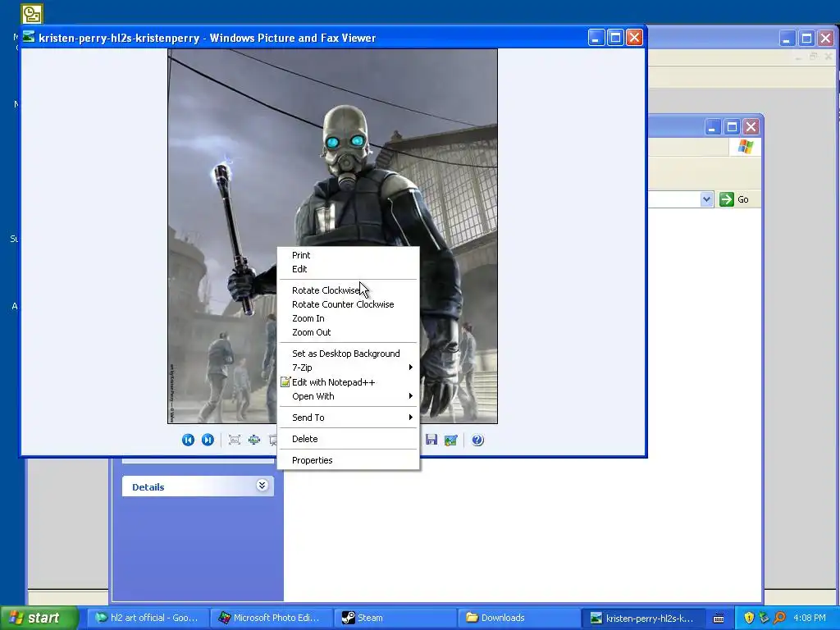Close the rearmost background window
This screenshot has height=630, width=840.
click(825, 38)
